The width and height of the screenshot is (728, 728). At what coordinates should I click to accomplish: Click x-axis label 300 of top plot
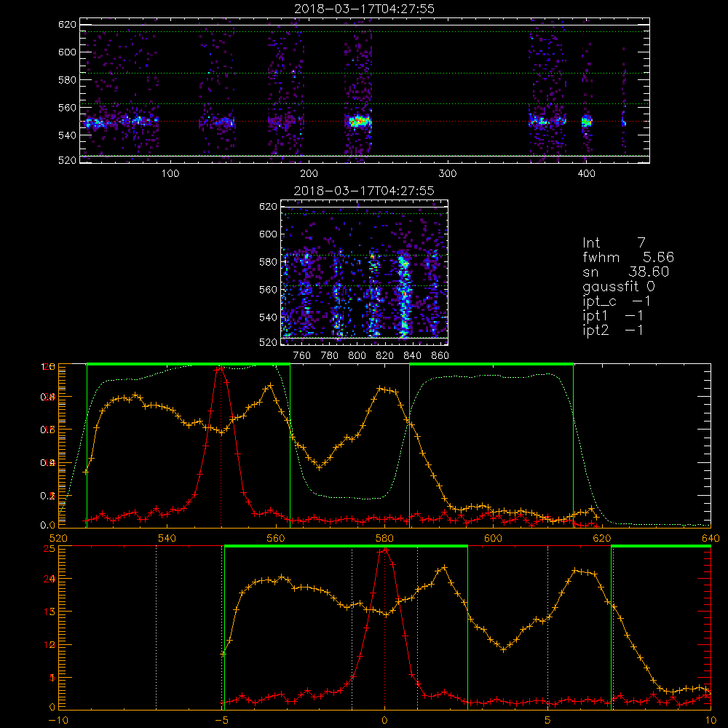448,174
